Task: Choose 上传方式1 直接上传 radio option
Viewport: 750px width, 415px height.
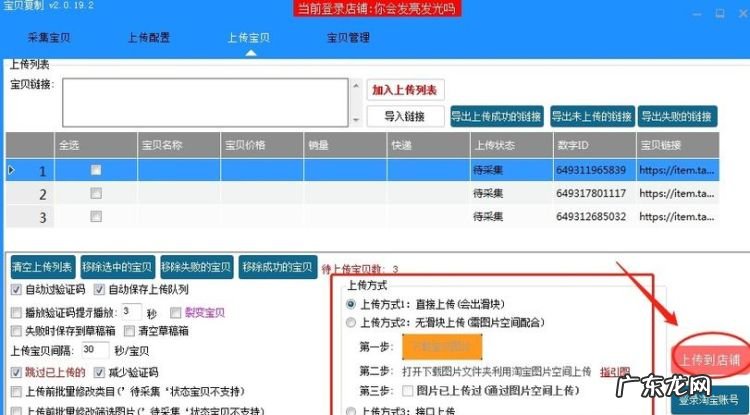Action: click(x=350, y=303)
